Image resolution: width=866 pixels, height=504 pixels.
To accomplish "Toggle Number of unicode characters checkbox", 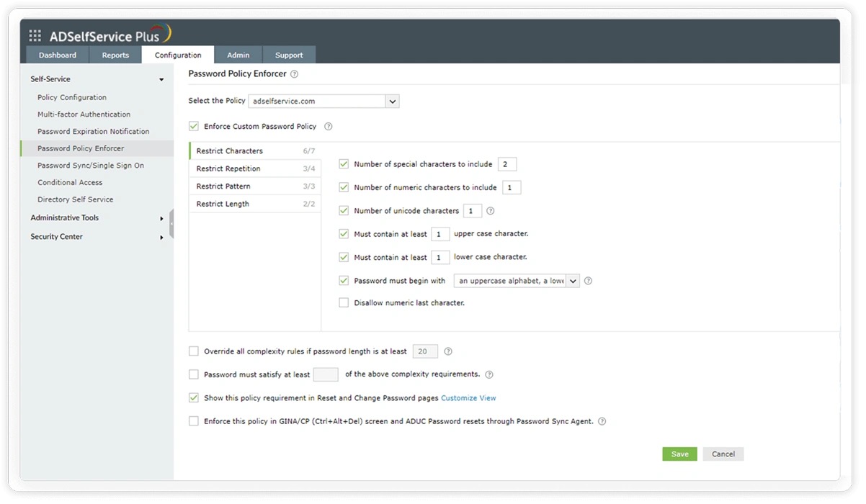I will 344,211.
